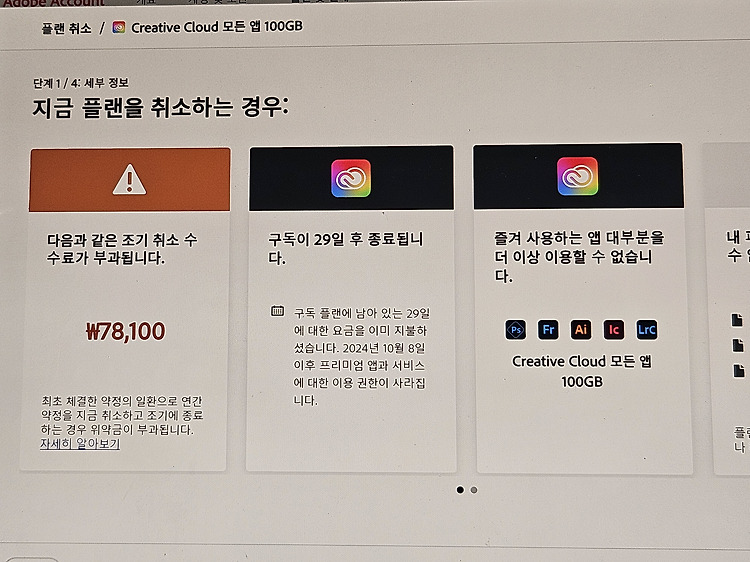Open the 자세히 알아보기 link

point(80,443)
